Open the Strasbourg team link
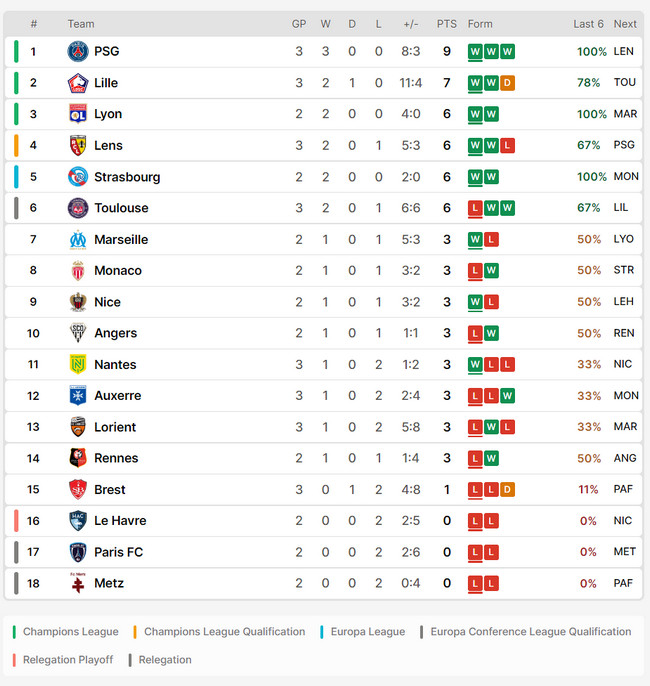650x686 pixels. pos(127,177)
